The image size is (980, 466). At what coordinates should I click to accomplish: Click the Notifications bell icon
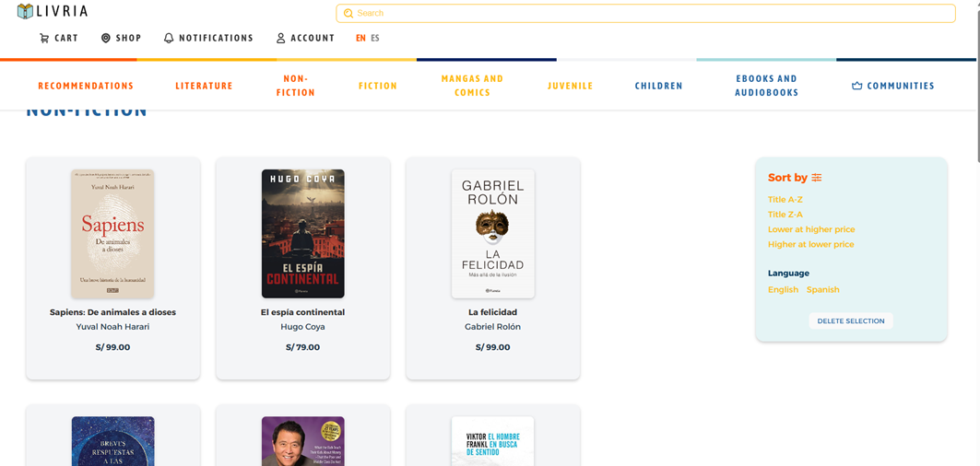(x=169, y=38)
